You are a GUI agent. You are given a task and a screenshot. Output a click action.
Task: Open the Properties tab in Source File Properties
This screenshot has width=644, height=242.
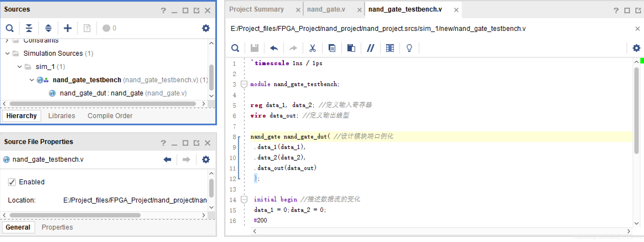(x=57, y=227)
